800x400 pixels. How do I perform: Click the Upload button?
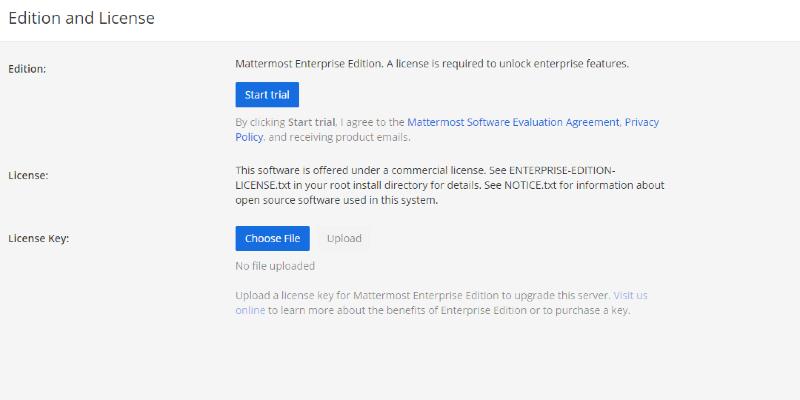coord(344,238)
